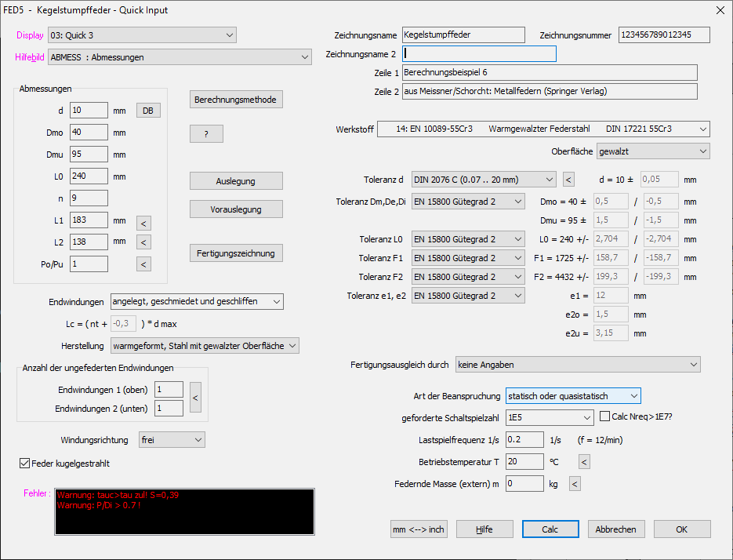Open the Display dropdown '03: Quick 3'
Viewport: 733px width, 560px height.
tap(142, 35)
